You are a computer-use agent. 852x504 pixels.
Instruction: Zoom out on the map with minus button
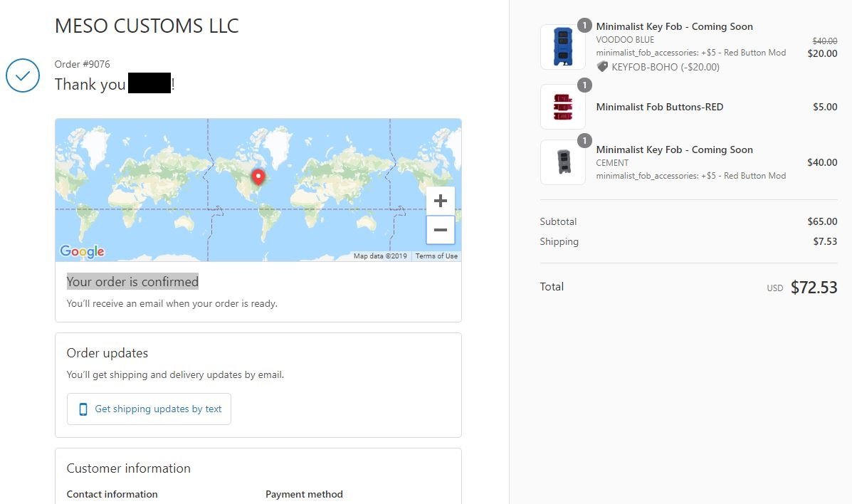point(440,229)
